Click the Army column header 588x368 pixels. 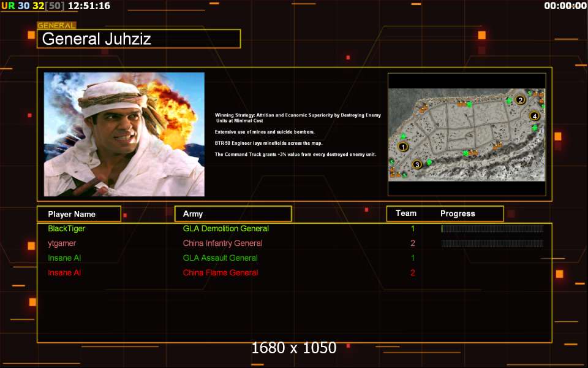pos(233,213)
